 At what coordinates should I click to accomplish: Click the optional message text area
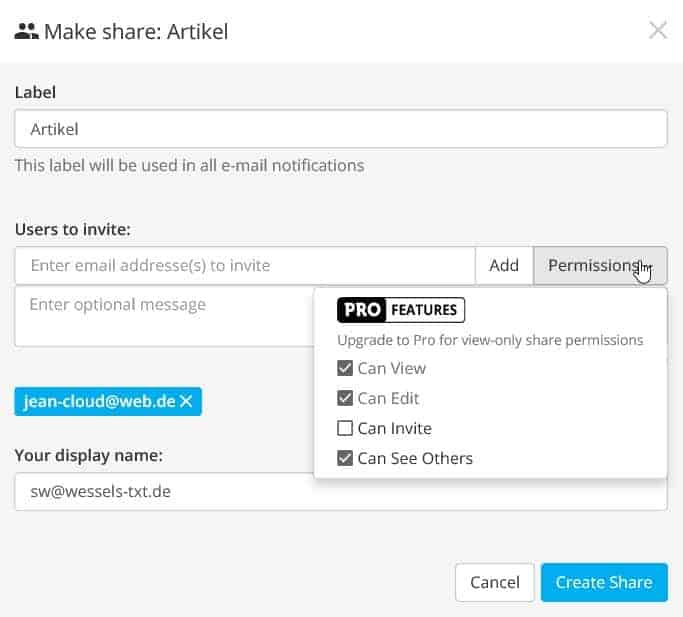[x=165, y=316]
